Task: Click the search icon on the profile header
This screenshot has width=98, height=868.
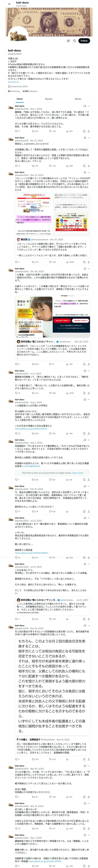Action: 74,41
